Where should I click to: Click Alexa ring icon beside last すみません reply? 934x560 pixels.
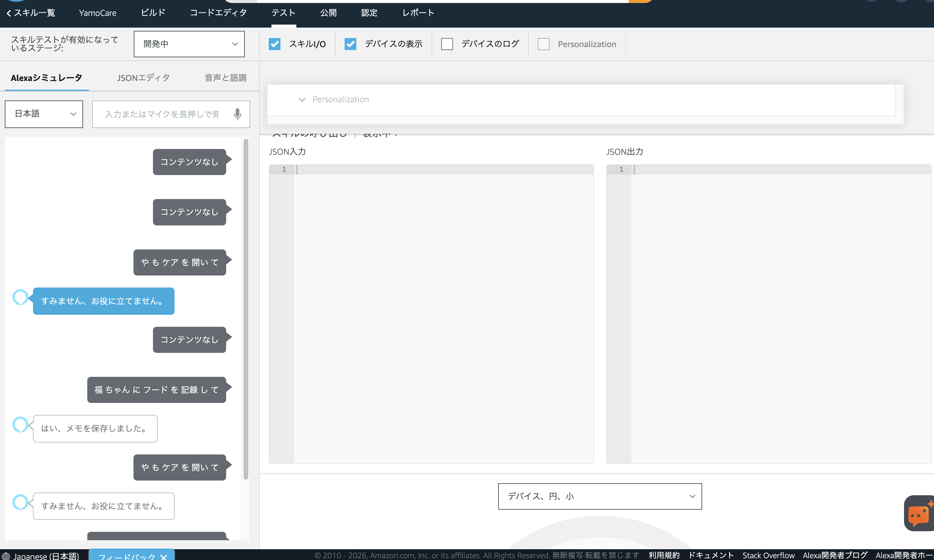pos(20,502)
